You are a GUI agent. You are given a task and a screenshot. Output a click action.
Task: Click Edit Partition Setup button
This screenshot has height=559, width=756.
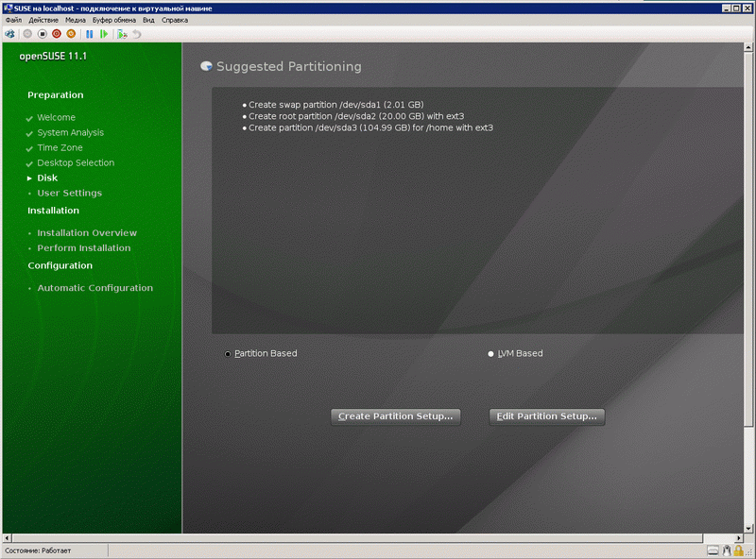point(547,416)
